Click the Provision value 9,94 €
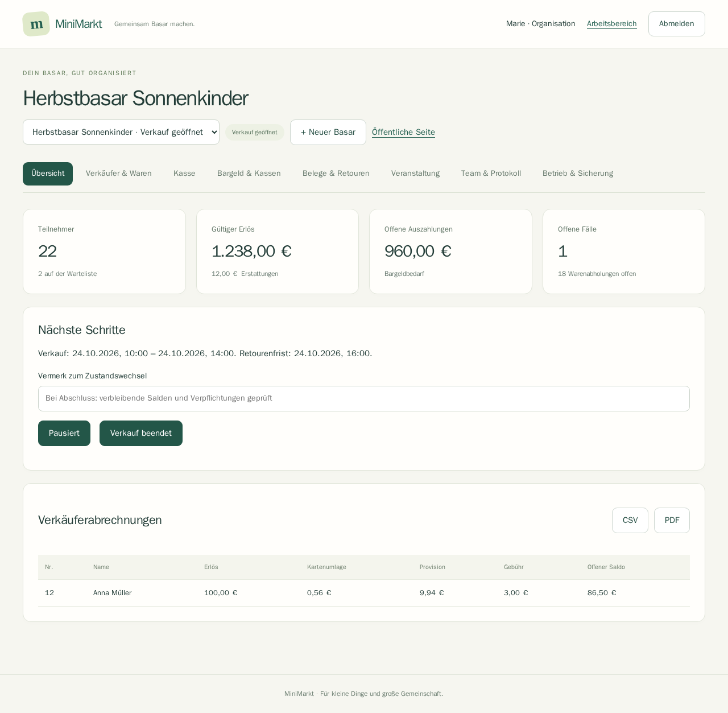The width and height of the screenshot is (728, 713). point(432,593)
